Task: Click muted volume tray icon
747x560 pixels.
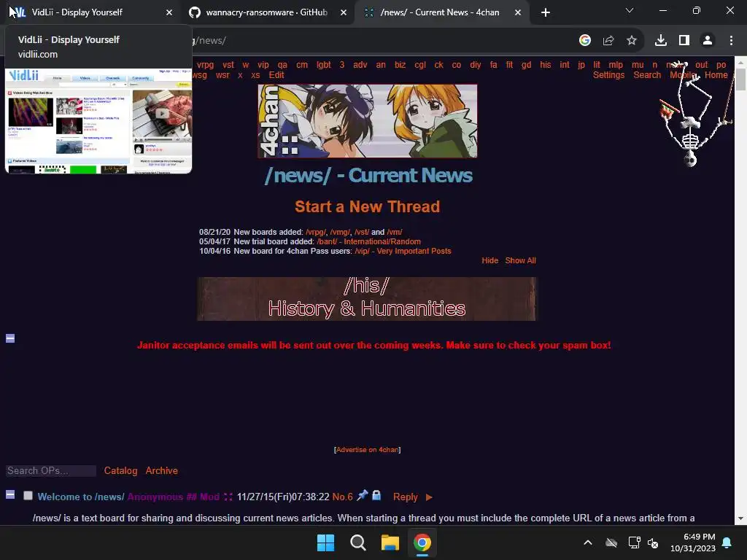Action: 653,542
